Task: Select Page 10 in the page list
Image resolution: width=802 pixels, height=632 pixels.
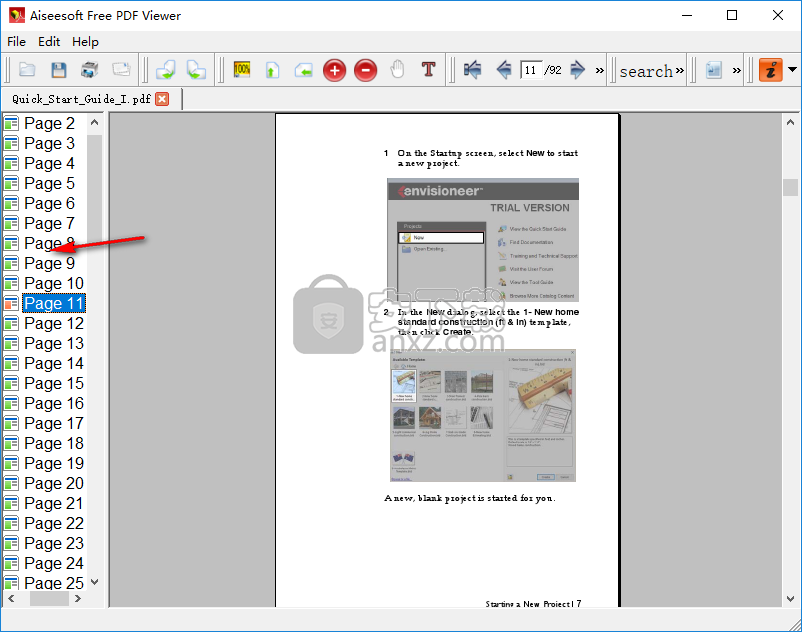Action: click(54, 283)
